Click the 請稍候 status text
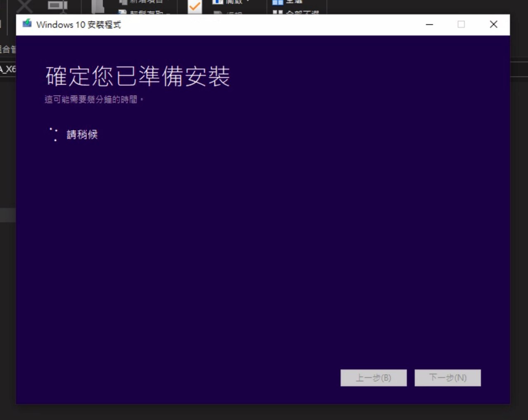 click(x=82, y=134)
